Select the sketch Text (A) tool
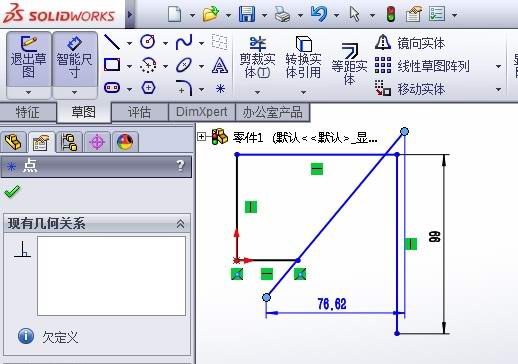Viewport: 518px width, 364px height. (x=220, y=65)
